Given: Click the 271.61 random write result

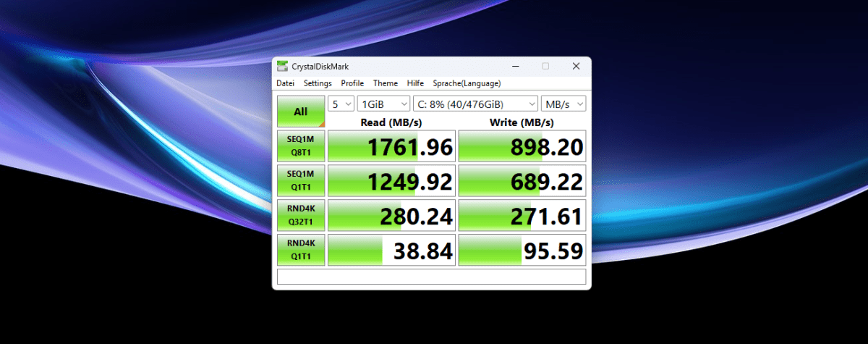Looking at the screenshot, I should (522, 215).
